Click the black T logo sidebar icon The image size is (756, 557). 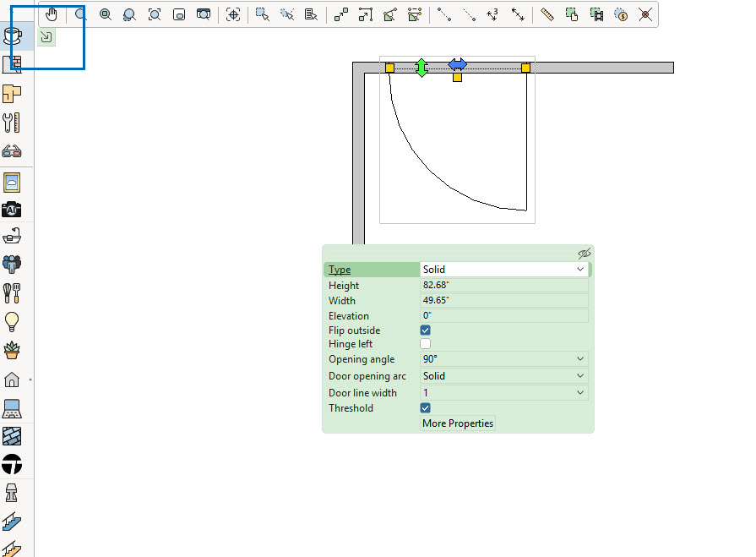[12, 464]
